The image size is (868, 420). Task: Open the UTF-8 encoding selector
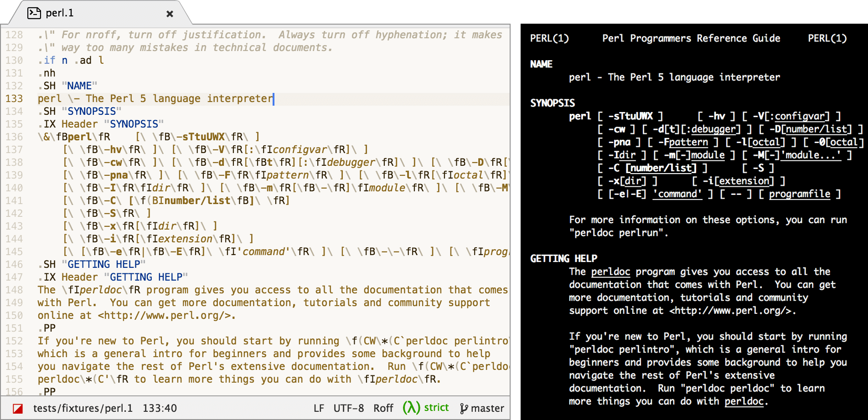[348, 409]
